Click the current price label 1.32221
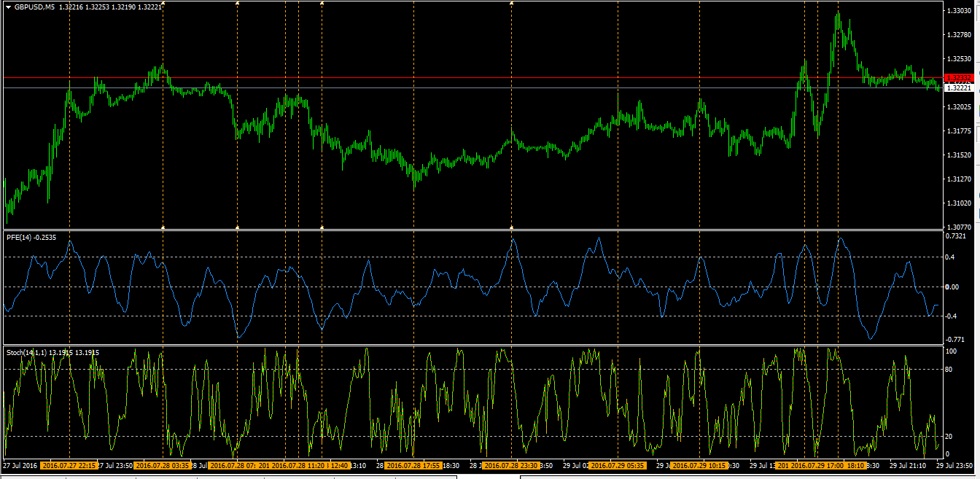This screenshot has width=980, height=479. point(957,87)
